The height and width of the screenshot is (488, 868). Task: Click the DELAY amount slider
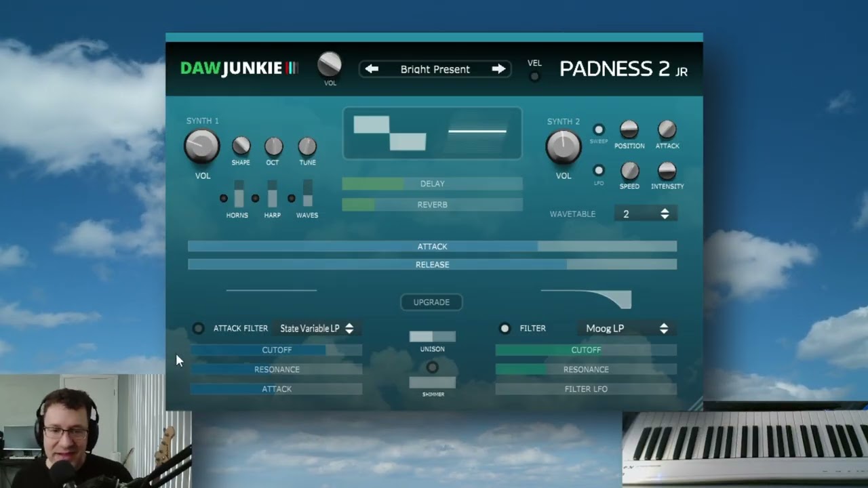click(x=432, y=184)
